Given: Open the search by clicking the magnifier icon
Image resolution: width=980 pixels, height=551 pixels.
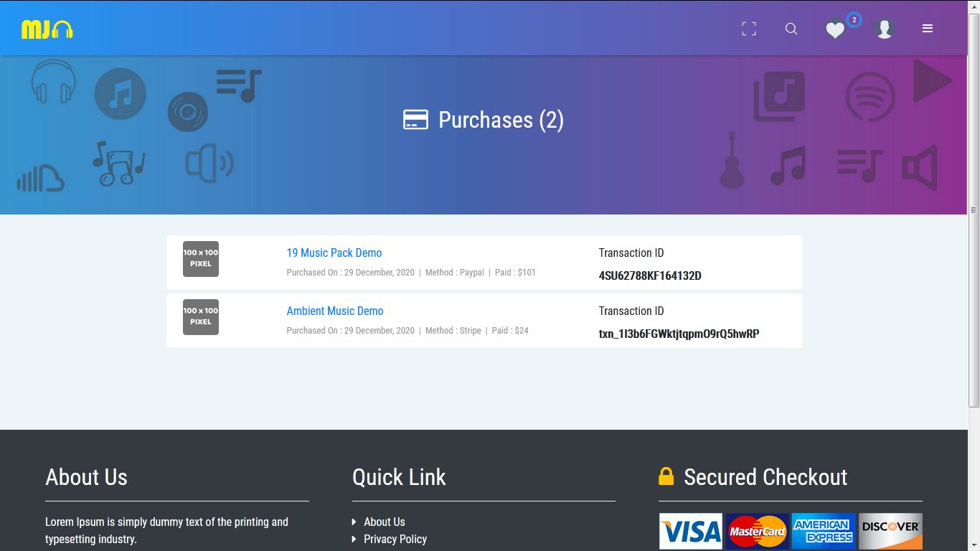Looking at the screenshot, I should point(791,29).
